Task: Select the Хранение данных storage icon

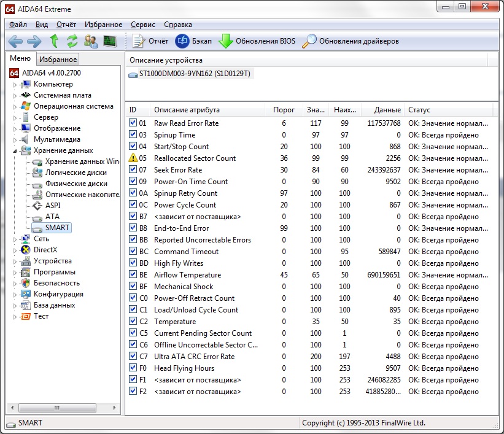Action: 25,150
